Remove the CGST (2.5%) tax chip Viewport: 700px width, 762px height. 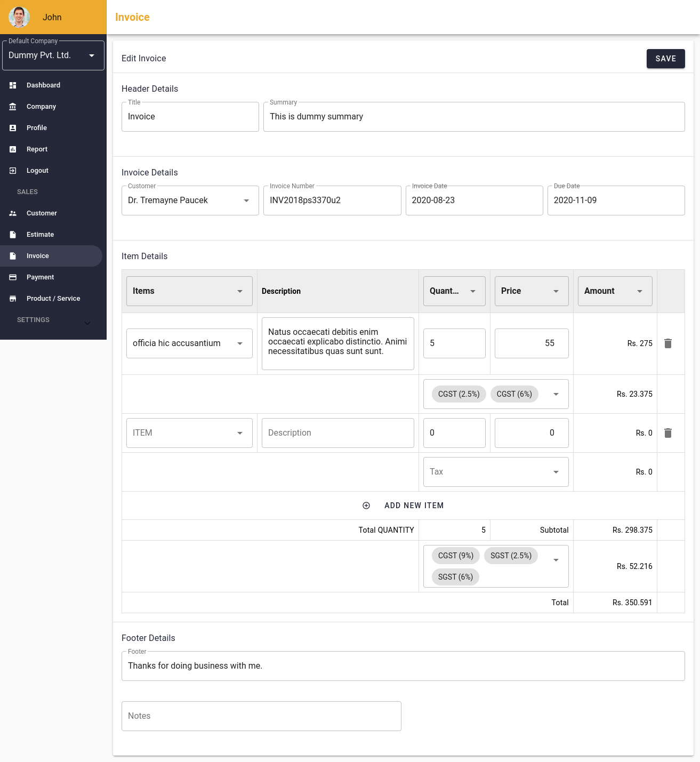pyautogui.click(x=458, y=394)
